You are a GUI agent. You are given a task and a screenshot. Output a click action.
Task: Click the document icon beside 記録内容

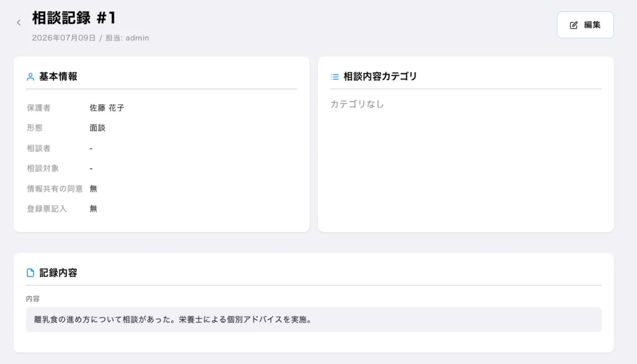30,273
